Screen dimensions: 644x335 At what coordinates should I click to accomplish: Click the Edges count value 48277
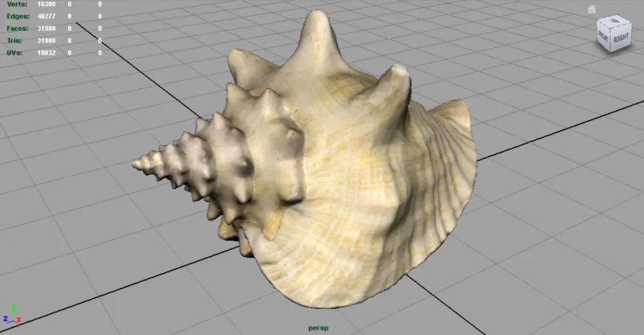(47, 16)
